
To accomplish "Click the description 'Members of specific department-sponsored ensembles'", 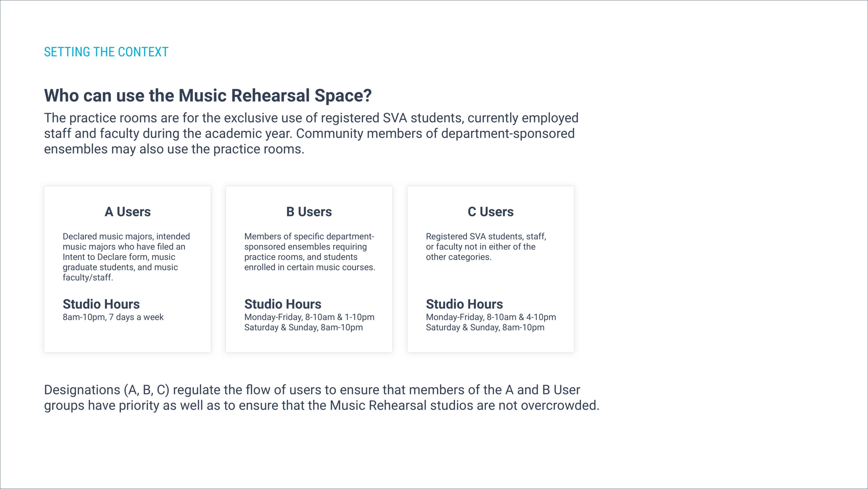I will coord(310,252).
